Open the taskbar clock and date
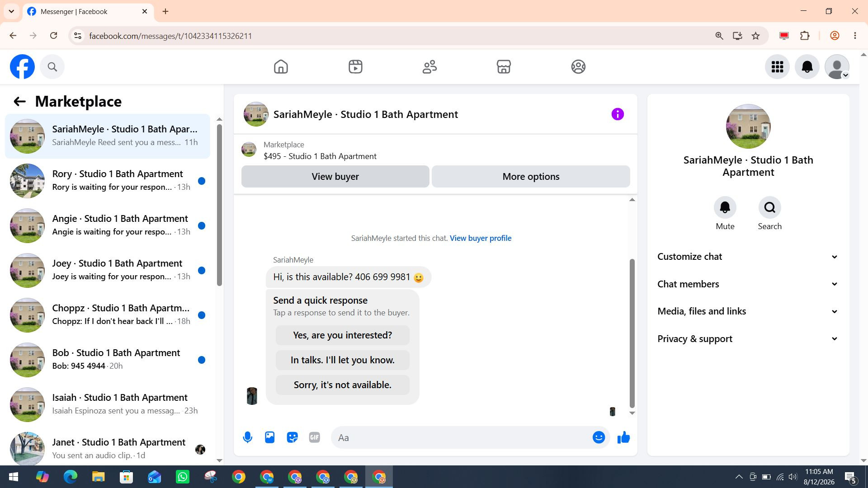This screenshot has height=488, width=868. [x=819, y=477]
